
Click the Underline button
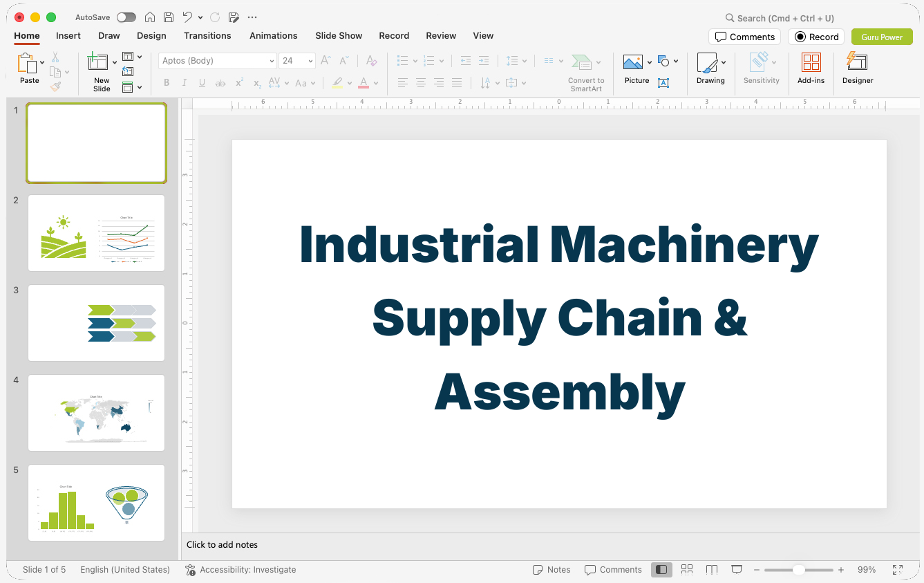pos(202,83)
